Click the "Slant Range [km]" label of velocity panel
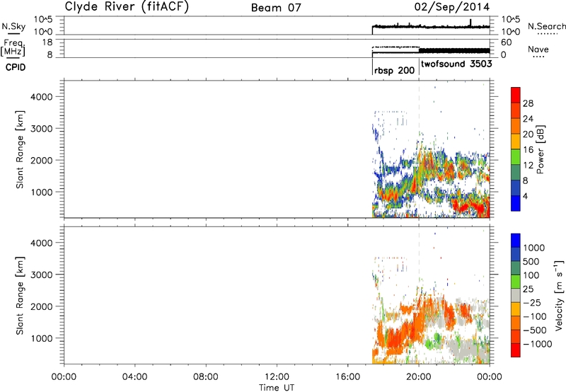Screen dimensions: 566x392 [x=20, y=296]
